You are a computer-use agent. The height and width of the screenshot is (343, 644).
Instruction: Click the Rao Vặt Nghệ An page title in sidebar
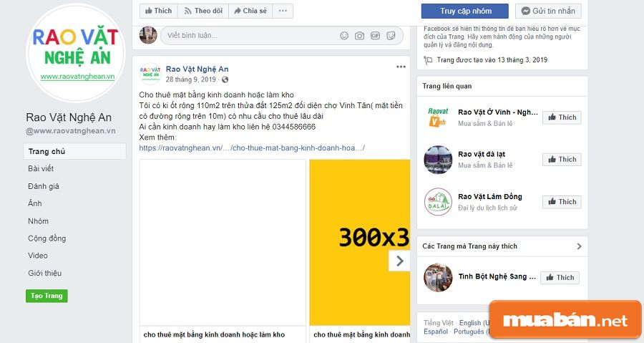coord(69,117)
